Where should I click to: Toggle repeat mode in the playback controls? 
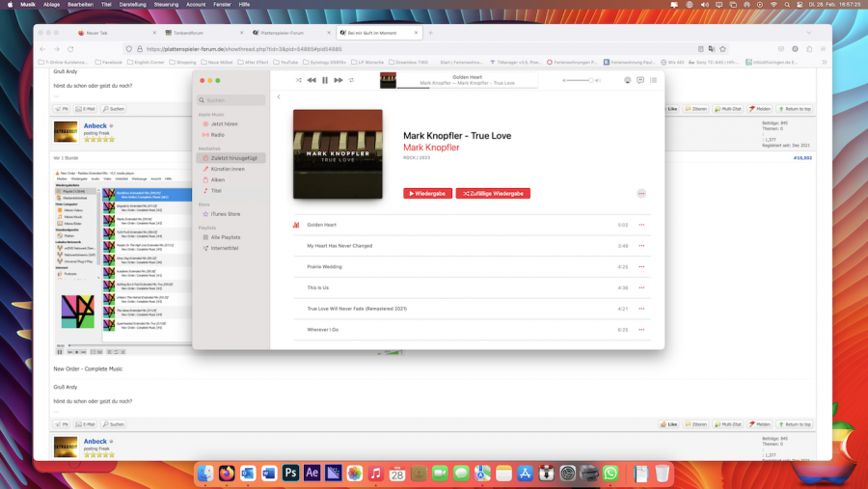click(351, 80)
